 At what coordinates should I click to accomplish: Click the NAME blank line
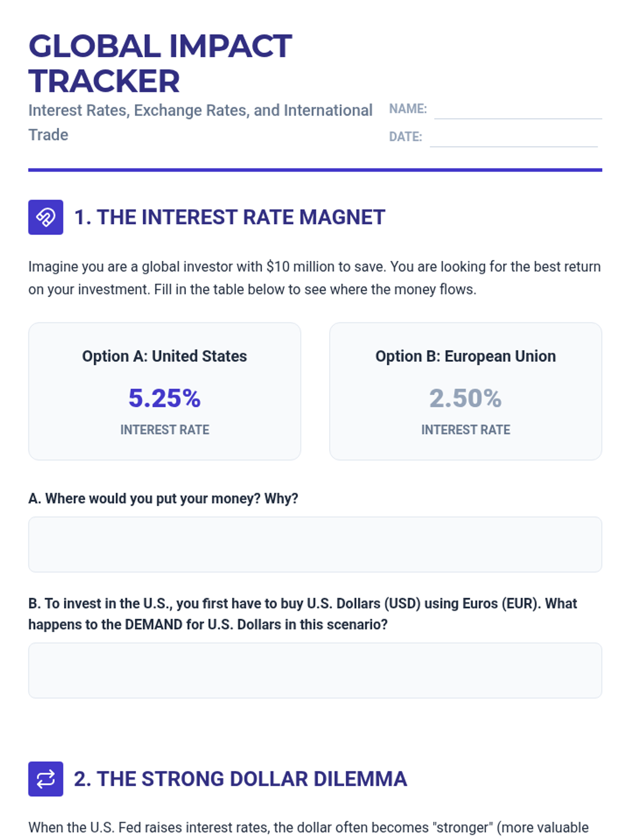click(518, 110)
